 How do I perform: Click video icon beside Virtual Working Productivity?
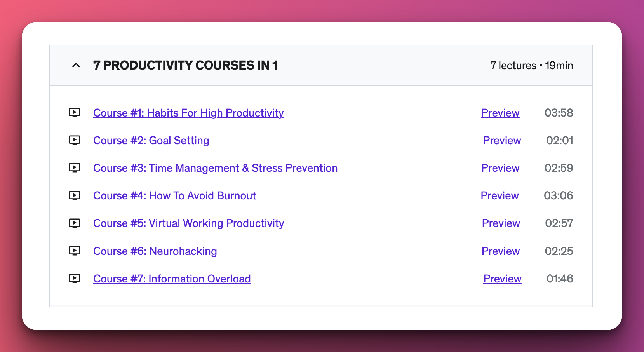[75, 223]
